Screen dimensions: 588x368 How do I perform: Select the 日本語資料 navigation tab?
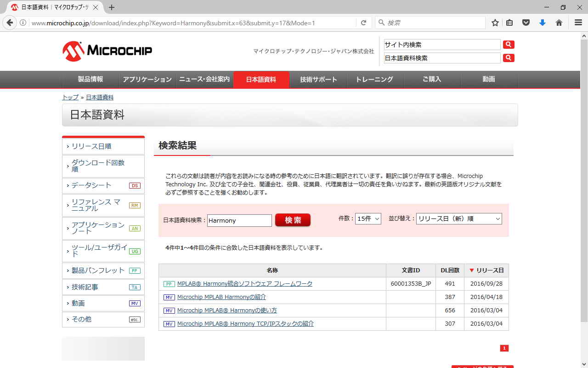coord(261,79)
